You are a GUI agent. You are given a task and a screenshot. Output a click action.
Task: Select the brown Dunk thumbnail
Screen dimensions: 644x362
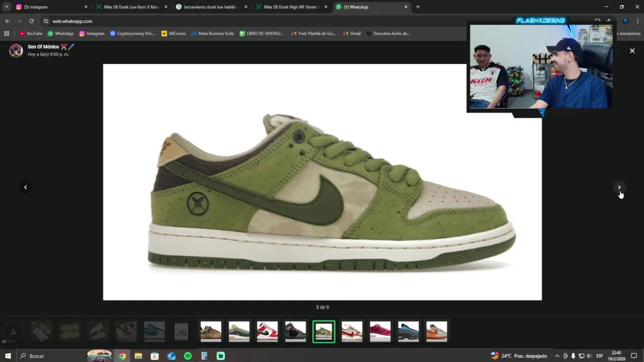(211, 332)
